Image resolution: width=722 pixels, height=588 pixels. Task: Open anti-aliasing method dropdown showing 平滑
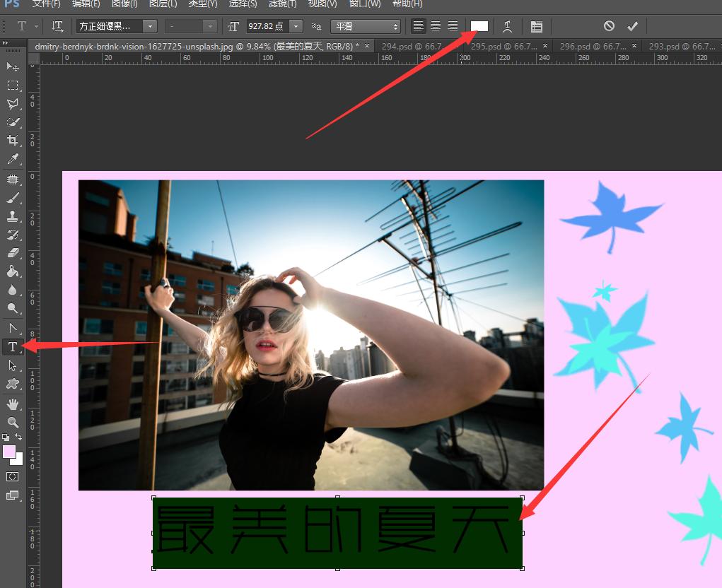pyautogui.click(x=365, y=27)
